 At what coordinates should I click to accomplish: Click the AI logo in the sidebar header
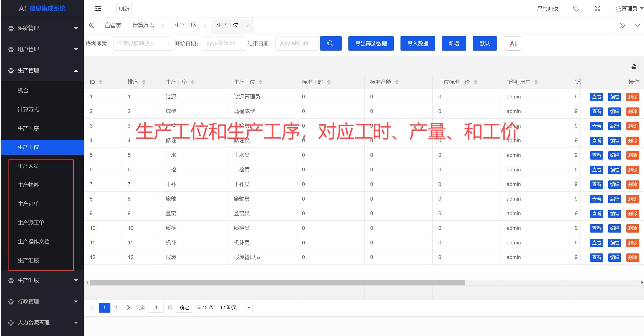(23, 8)
